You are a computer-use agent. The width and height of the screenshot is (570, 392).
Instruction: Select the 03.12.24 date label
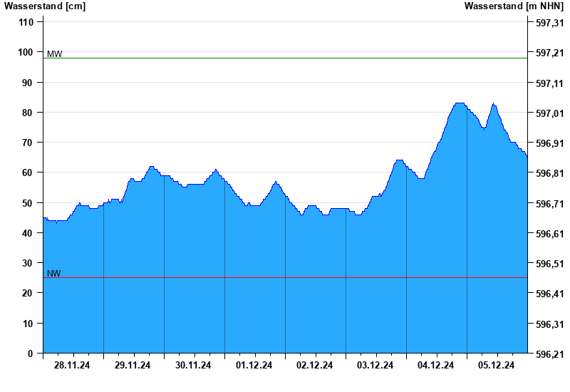[375, 365]
